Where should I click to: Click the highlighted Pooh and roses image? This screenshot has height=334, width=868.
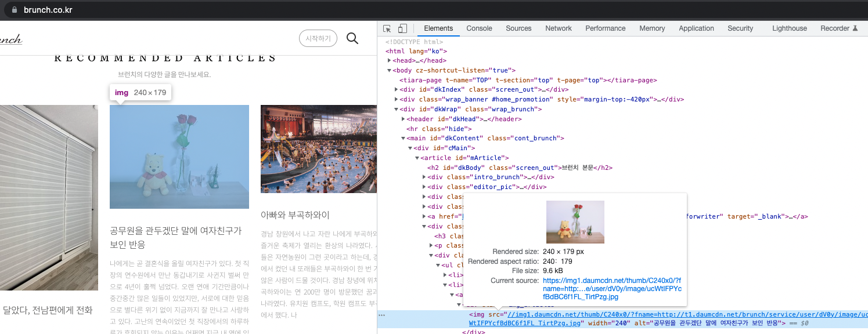[x=179, y=157]
